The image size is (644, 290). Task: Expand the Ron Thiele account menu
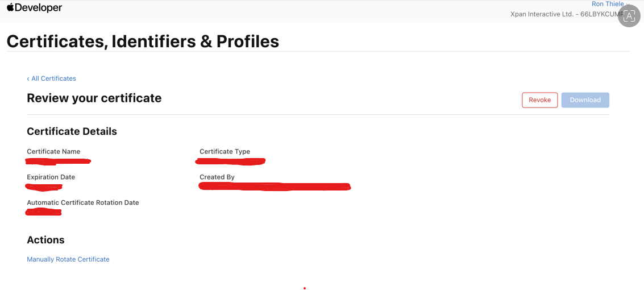coord(610,4)
